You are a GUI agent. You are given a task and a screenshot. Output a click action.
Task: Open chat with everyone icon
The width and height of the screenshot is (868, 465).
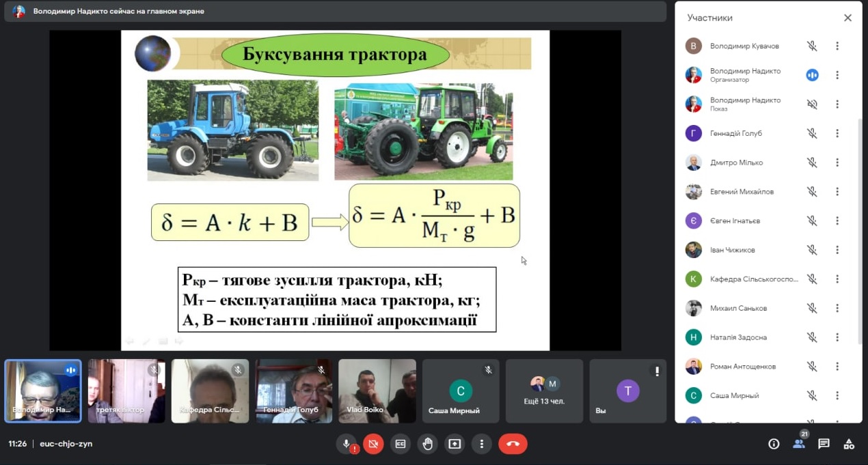pos(824,444)
